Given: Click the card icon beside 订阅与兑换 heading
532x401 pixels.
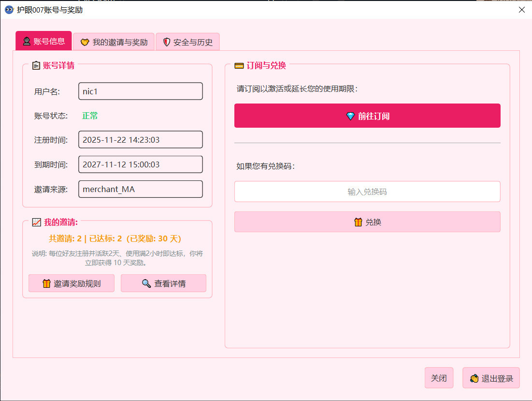Looking at the screenshot, I should pyautogui.click(x=239, y=65).
